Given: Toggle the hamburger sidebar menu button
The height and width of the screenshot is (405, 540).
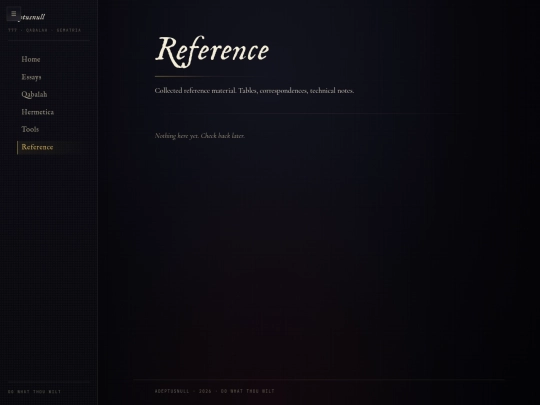Looking at the screenshot, I should coord(14,14).
